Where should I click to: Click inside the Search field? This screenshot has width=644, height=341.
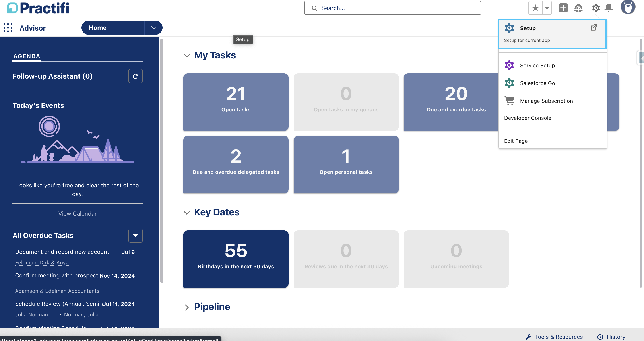pyautogui.click(x=392, y=8)
